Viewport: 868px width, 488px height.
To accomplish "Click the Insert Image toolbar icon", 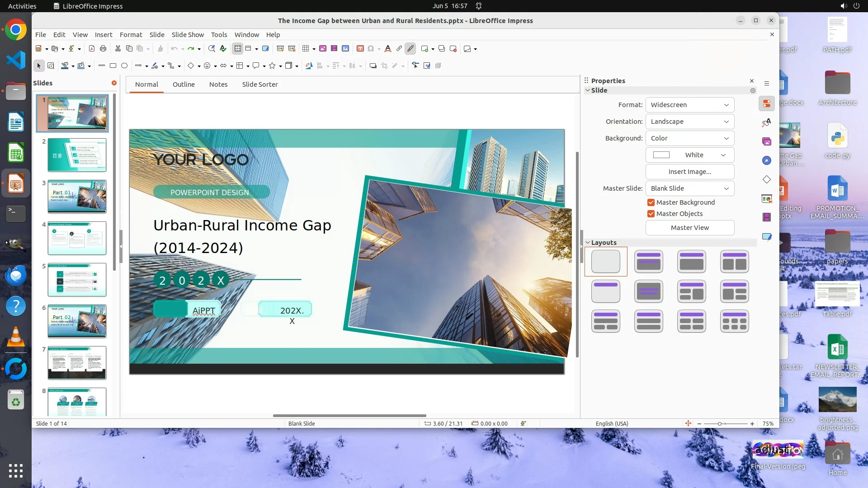I will click(323, 49).
